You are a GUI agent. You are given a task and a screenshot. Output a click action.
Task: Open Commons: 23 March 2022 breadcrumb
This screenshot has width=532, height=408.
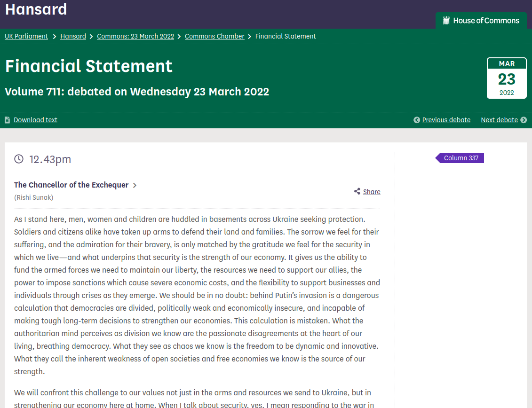135,36
